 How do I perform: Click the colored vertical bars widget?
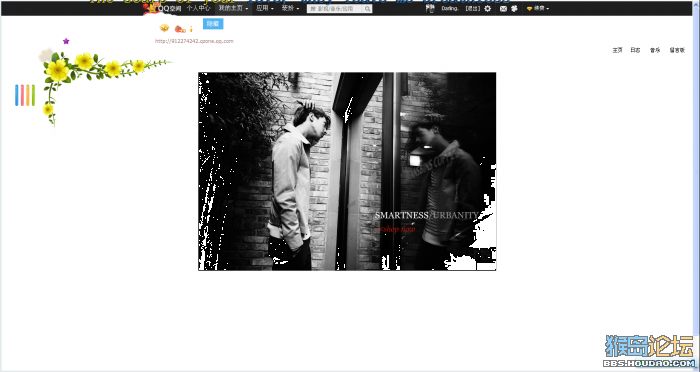[25, 95]
